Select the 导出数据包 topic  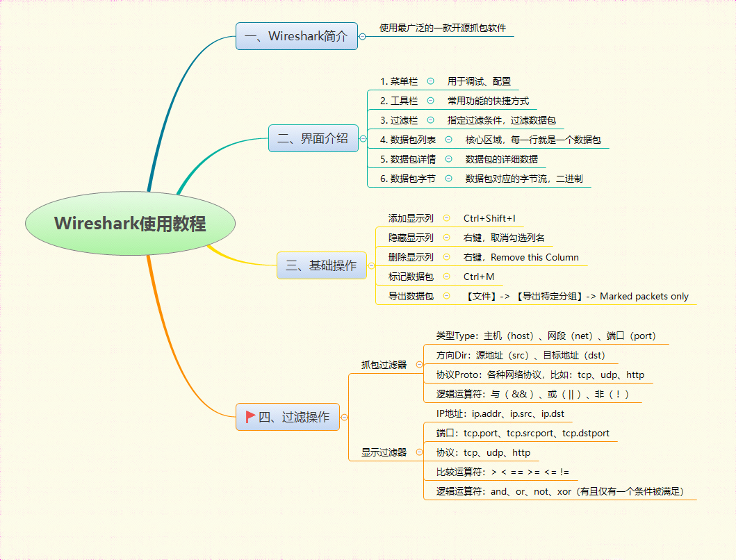[411, 296]
